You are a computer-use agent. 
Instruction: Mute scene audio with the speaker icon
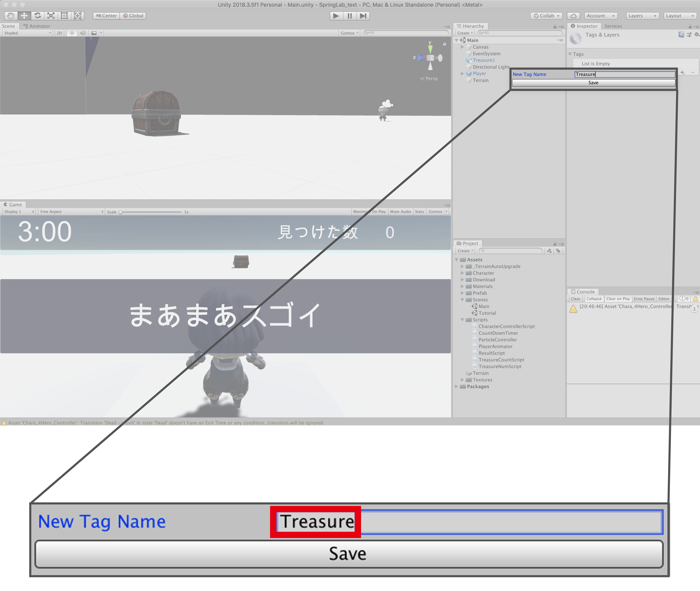tap(82, 33)
